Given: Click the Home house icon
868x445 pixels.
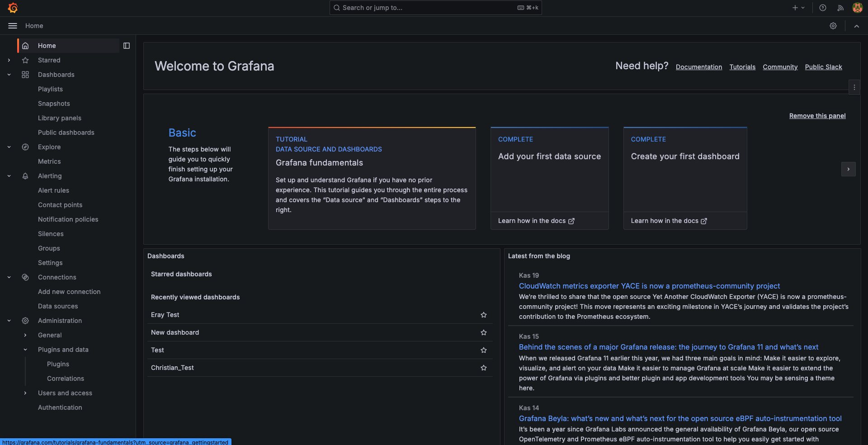Looking at the screenshot, I should [25, 46].
